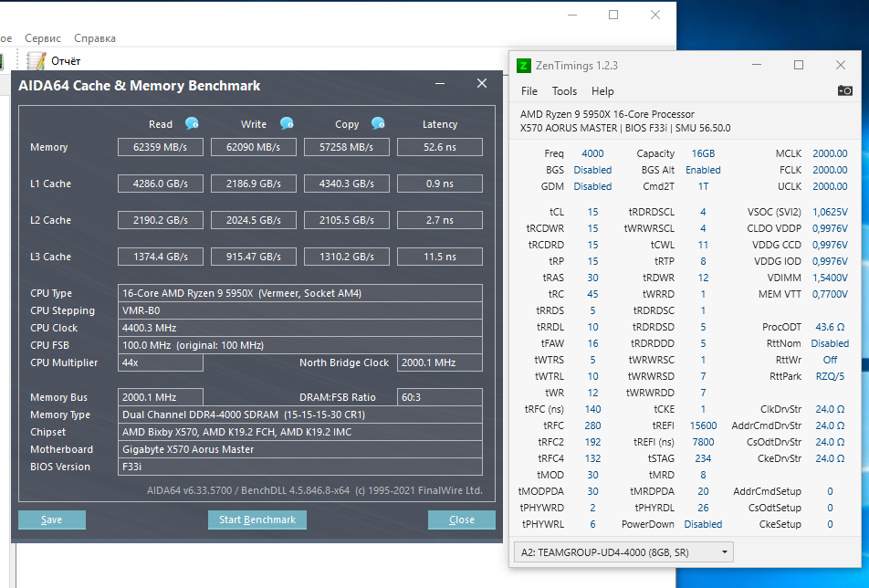This screenshot has height=588, width=869.
Task: Click the ZenTimings screenshot camera icon
Action: tap(844, 90)
